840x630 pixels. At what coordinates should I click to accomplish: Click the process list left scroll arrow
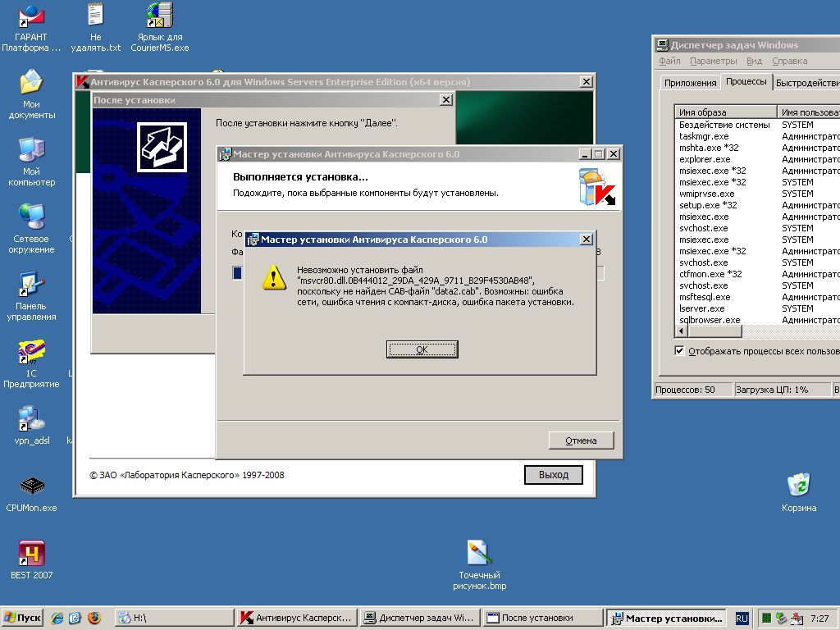(x=681, y=331)
